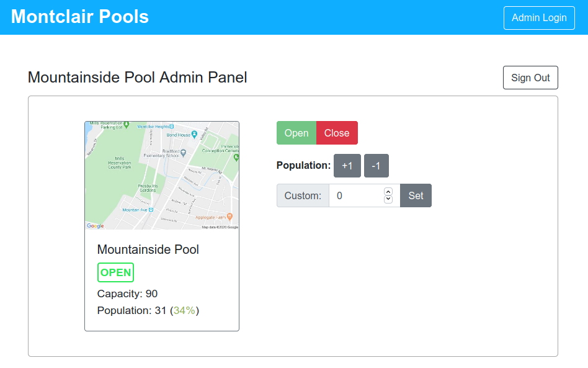Viewport: 588px width, 368px height.
Task: Click the cemetery pin on the map
Action: [x=236, y=158]
